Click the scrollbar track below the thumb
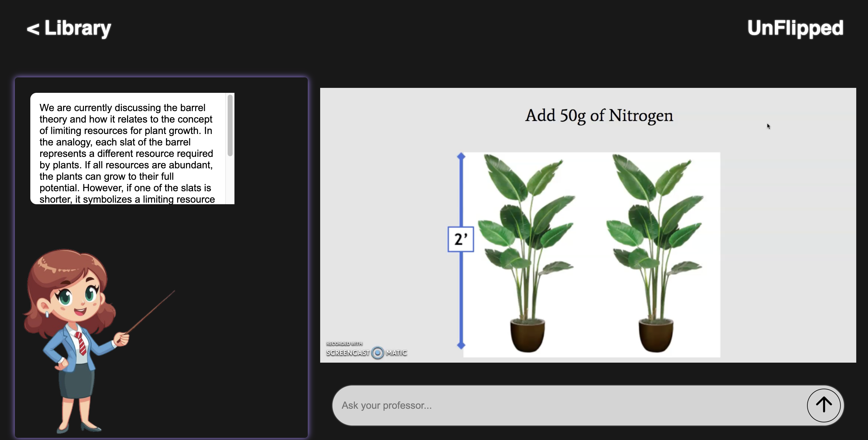Screen dimensions: 868x440 click(230, 180)
